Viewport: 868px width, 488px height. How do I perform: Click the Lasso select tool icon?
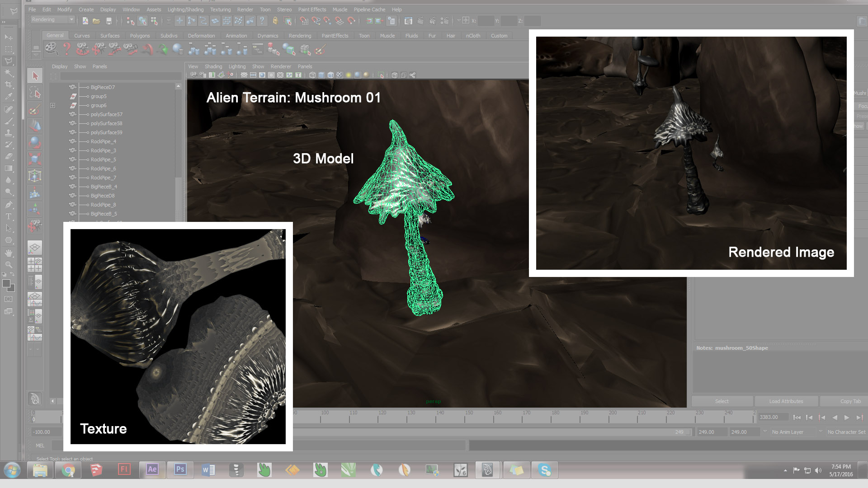(35, 93)
